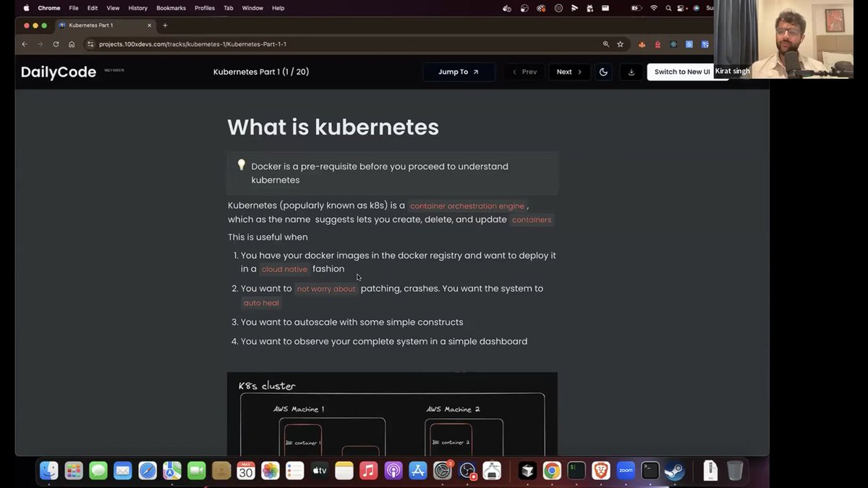Click the Siri icon in menu bar
868x488 pixels.
tap(697, 8)
